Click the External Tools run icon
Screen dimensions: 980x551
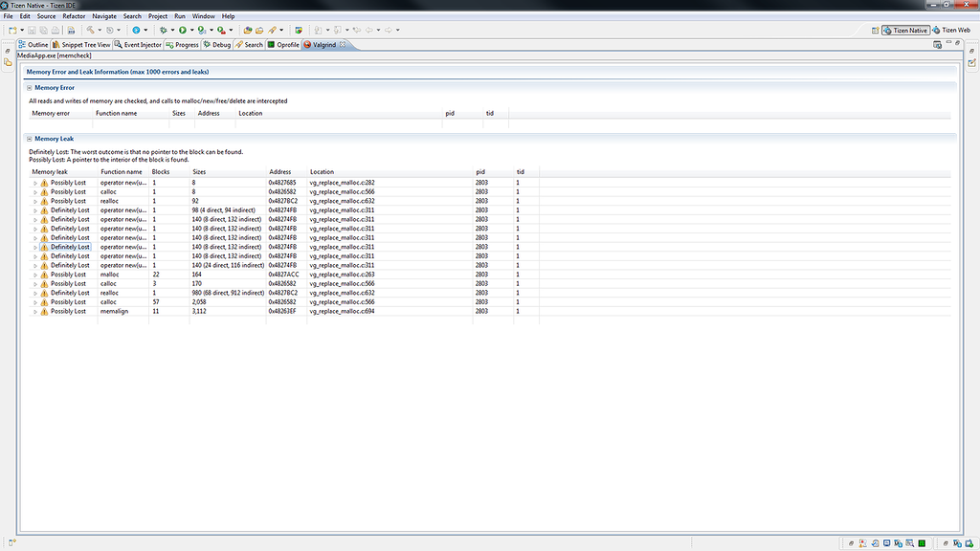coord(221,30)
